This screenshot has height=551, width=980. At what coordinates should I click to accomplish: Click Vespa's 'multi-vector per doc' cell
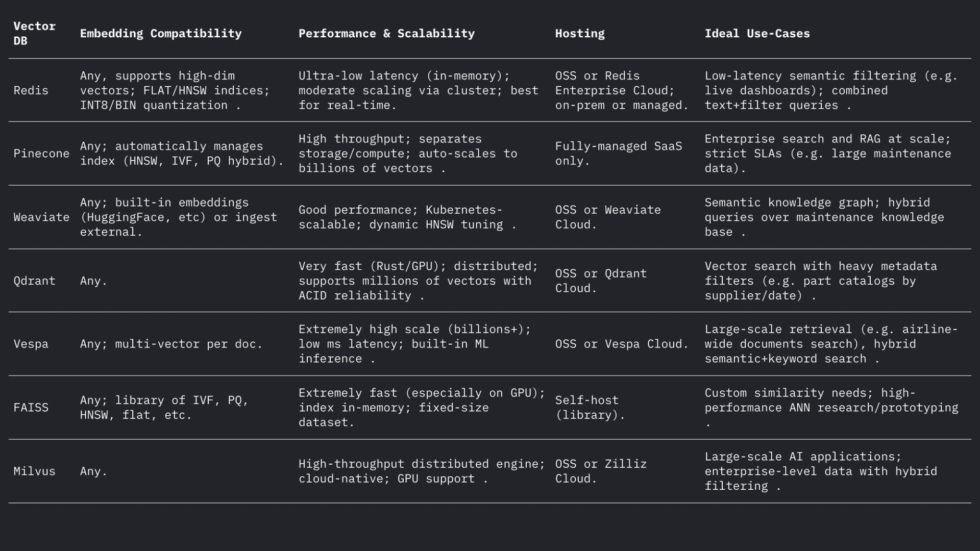point(171,344)
